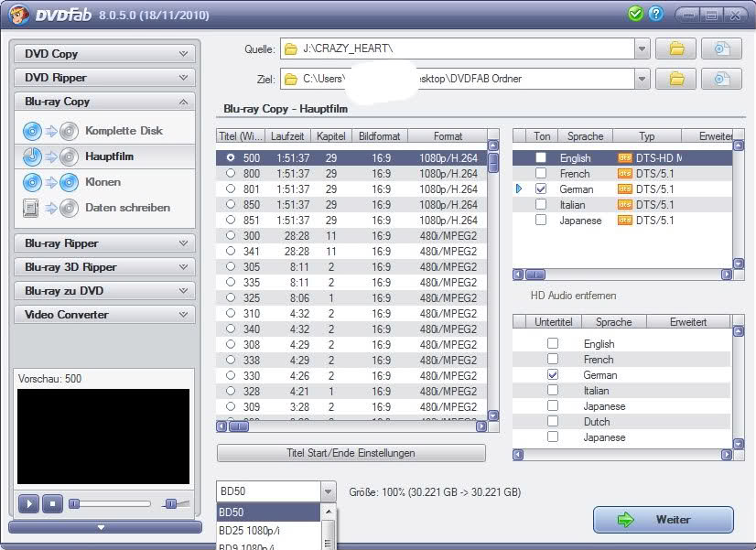This screenshot has width=756, height=550.
Task: Click the green checkmark status icon
Action: 636,14
